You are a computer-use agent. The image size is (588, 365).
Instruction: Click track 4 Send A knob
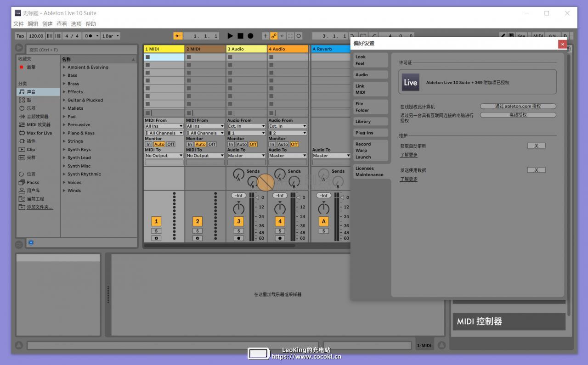[x=280, y=174]
